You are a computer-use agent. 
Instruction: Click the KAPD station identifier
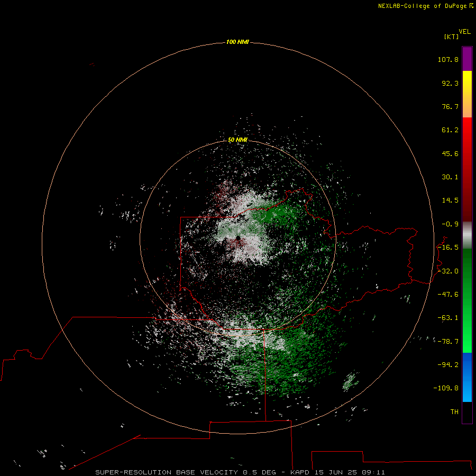click(300, 472)
